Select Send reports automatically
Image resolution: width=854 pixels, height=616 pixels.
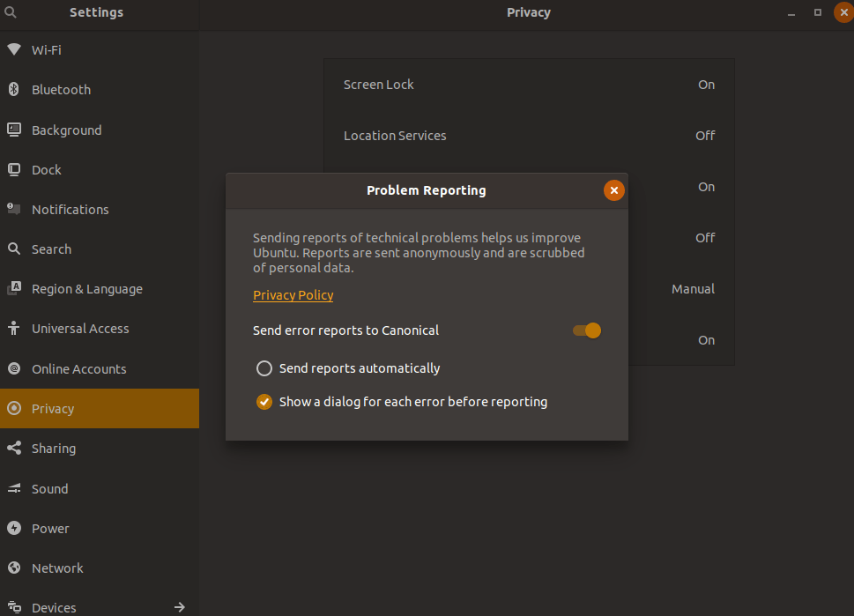point(264,368)
